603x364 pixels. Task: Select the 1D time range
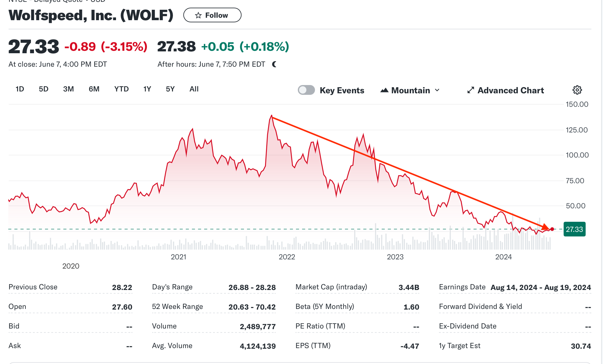20,89
